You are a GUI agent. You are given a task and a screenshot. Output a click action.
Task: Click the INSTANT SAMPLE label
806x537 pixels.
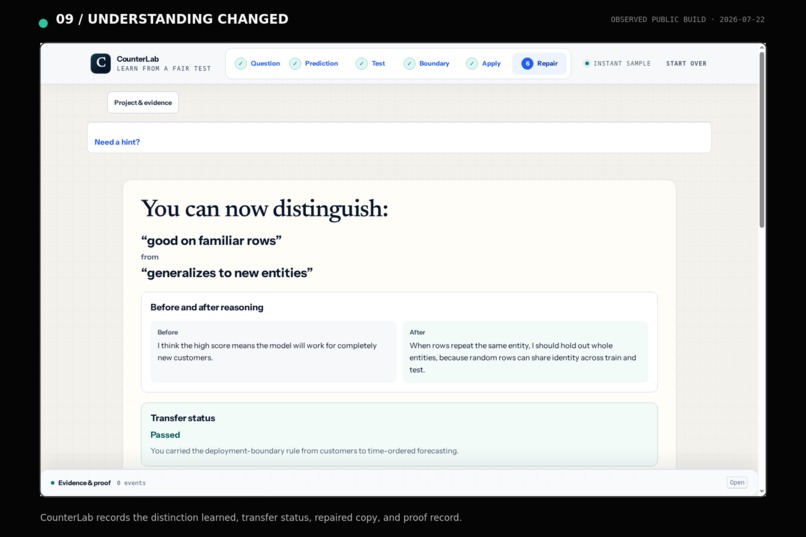coord(622,64)
